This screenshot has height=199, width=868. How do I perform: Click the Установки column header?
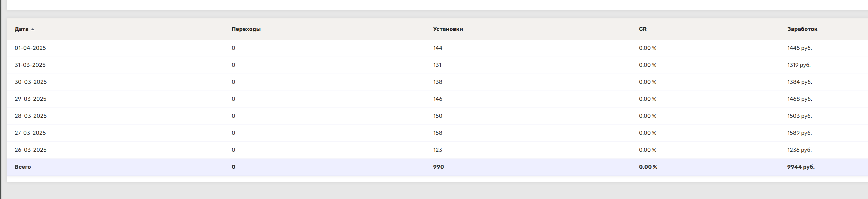(448, 29)
